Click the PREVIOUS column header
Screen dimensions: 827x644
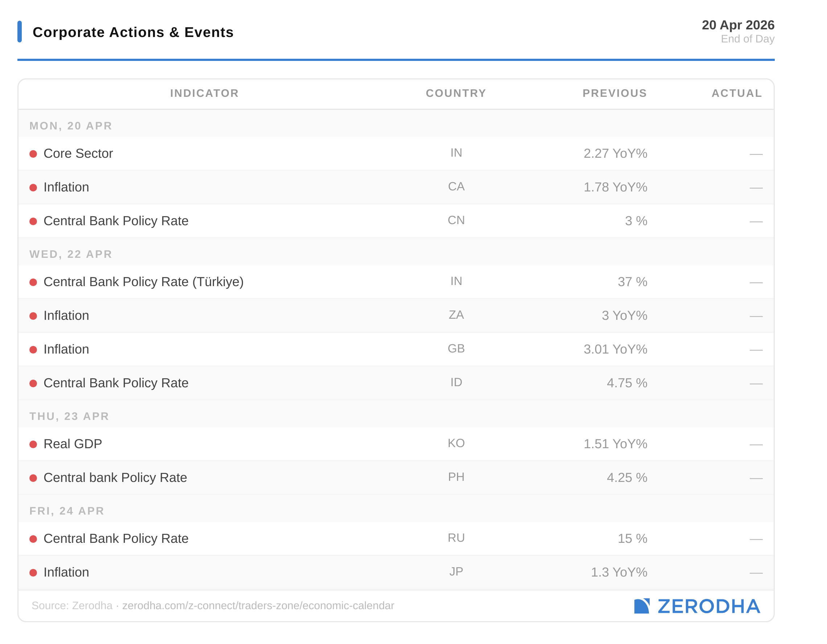(x=614, y=93)
